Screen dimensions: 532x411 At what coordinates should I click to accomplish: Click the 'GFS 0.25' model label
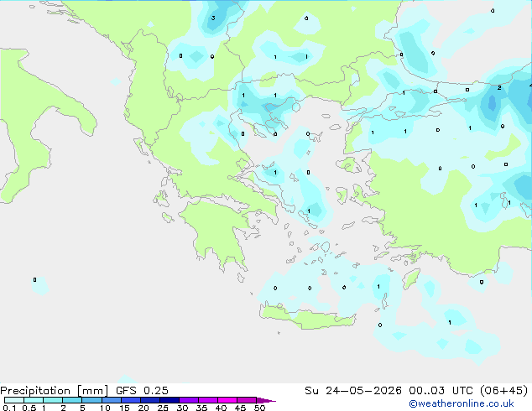click(142, 391)
